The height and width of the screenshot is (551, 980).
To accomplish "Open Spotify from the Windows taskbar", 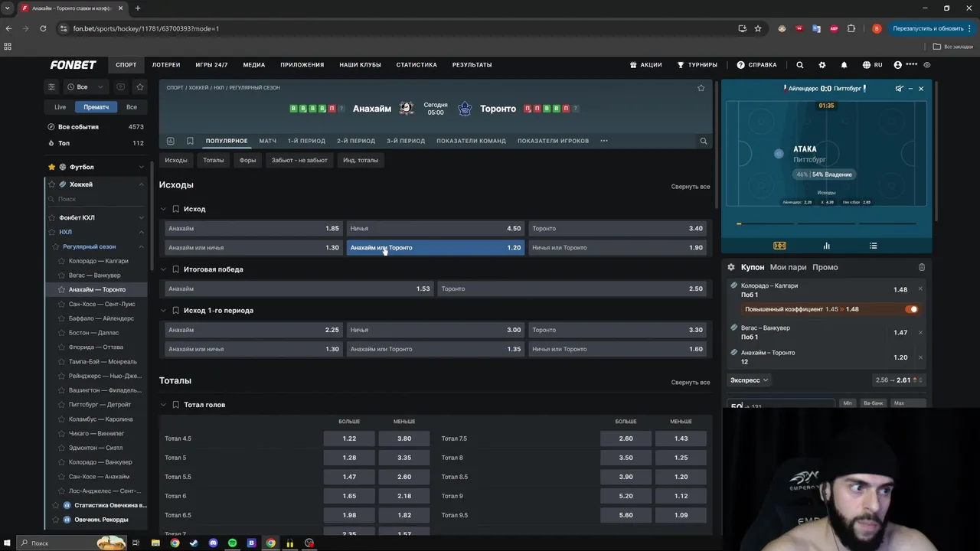I will coord(233,543).
